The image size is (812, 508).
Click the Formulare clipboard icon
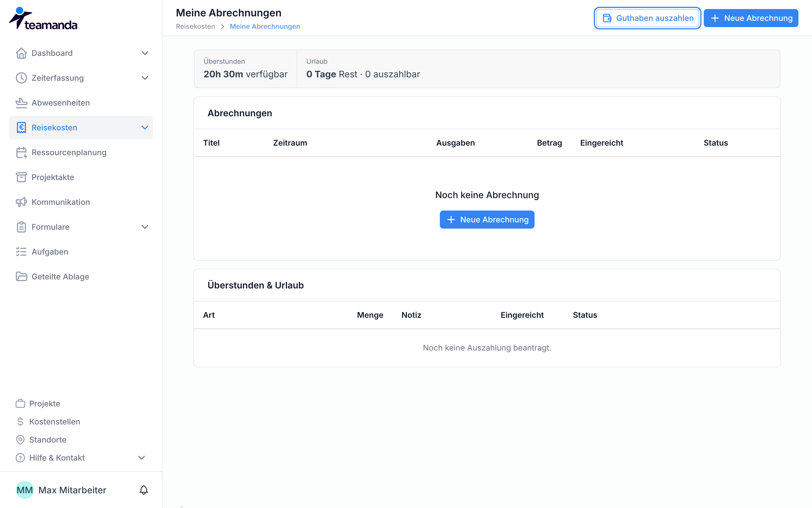[x=21, y=227]
